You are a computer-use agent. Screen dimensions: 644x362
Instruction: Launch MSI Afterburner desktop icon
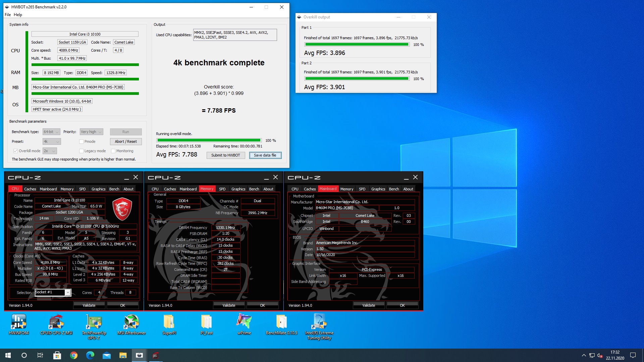[131, 324]
